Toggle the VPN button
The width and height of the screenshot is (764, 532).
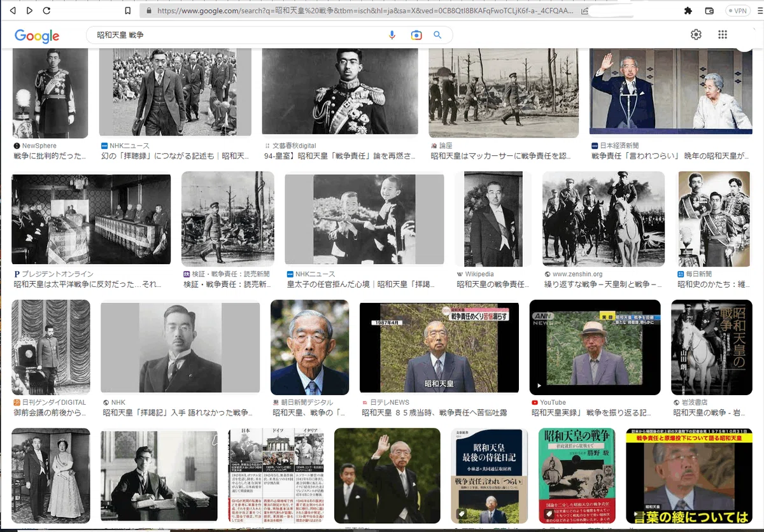738,11
